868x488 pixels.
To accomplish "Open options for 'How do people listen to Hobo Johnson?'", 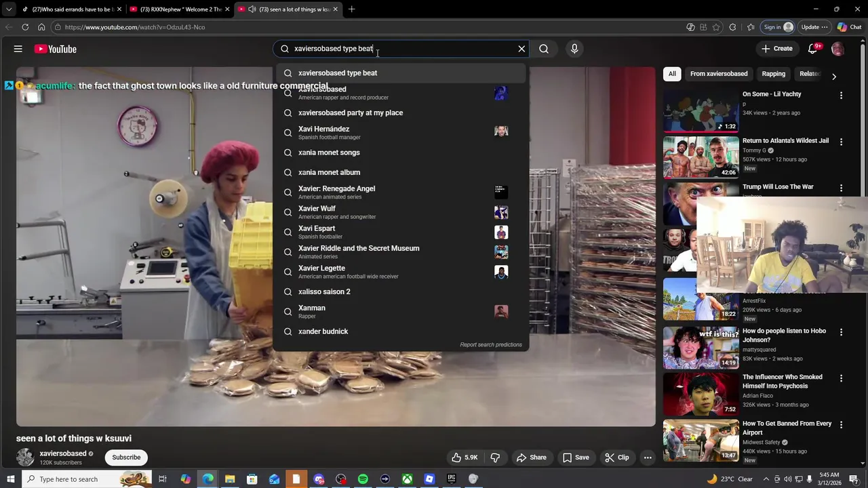I will [841, 332].
